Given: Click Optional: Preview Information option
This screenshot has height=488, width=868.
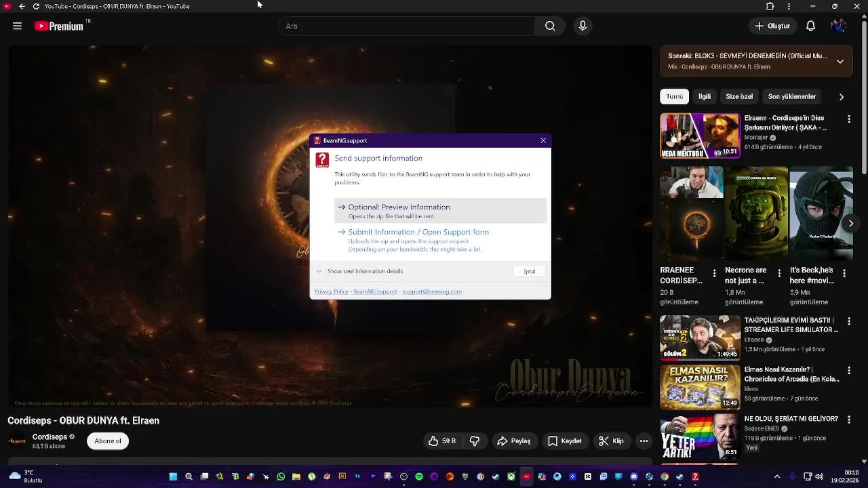Looking at the screenshot, I should tap(440, 211).
